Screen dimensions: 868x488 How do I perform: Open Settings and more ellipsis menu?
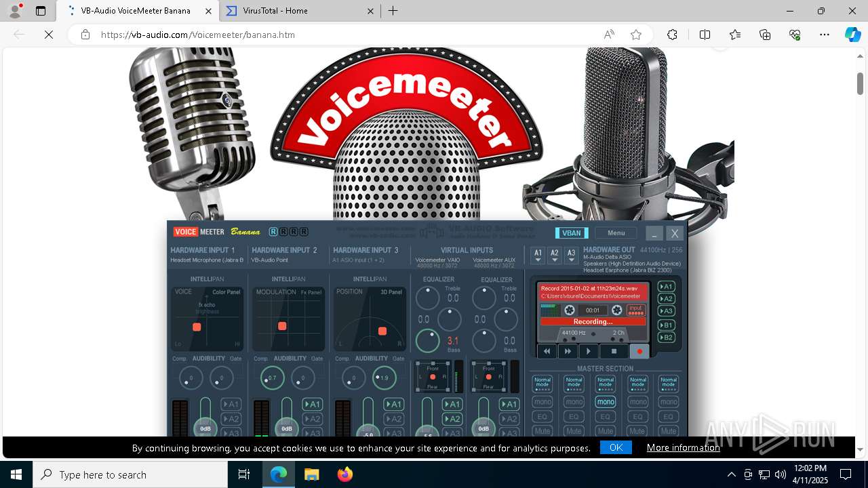[825, 35]
